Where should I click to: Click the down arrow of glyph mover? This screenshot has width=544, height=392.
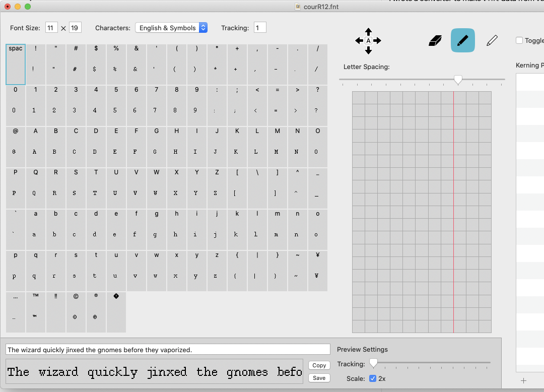[368, 50]
